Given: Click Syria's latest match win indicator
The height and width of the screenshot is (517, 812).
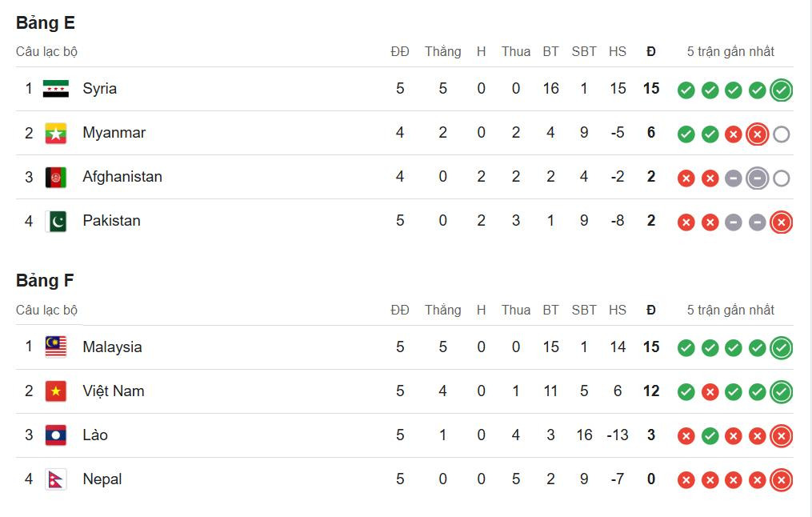Looking at the screenshot, I should click(782, 90).
